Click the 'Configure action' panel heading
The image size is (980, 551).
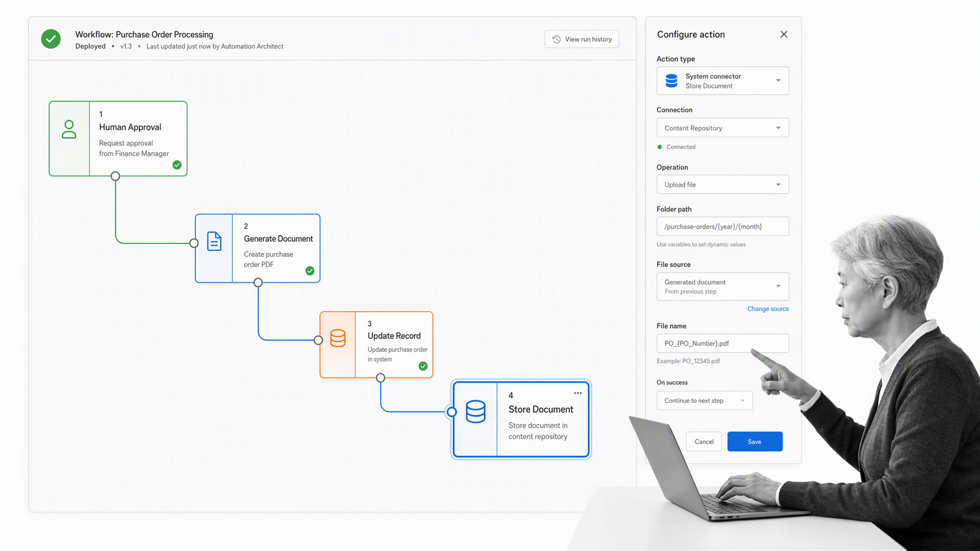point(691,34)
